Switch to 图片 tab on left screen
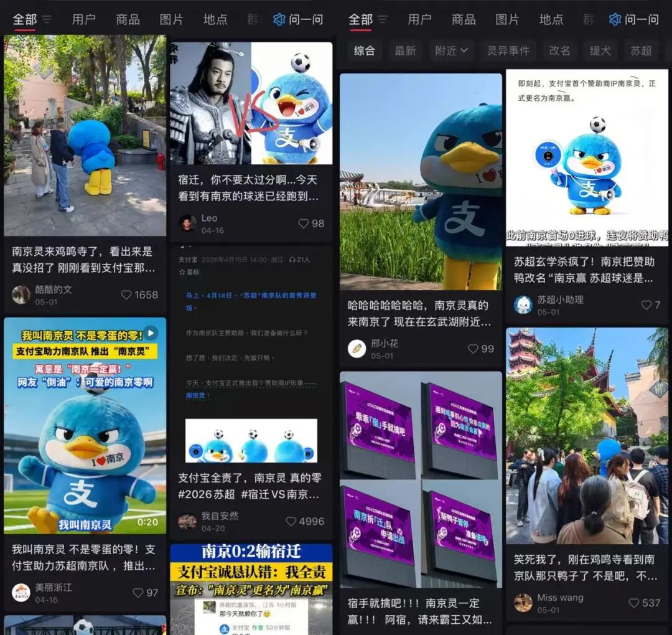This screenshot has width=672, height=635. (x=172, y=19)
